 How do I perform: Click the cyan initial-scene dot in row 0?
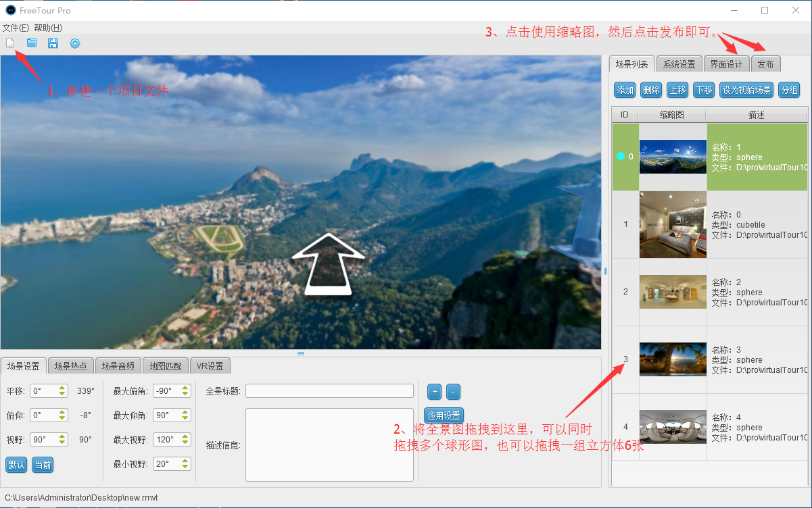pyautogui.click(x=621, y=156)
